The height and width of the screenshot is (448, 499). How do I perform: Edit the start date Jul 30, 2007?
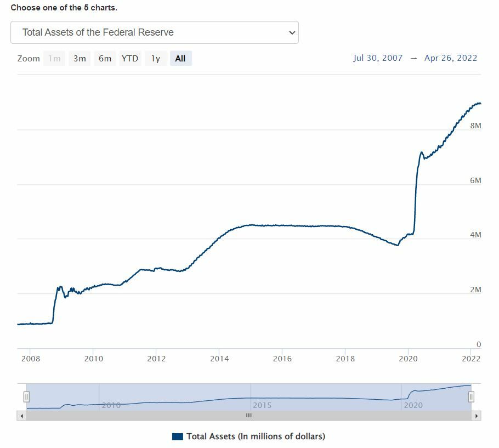378,58
